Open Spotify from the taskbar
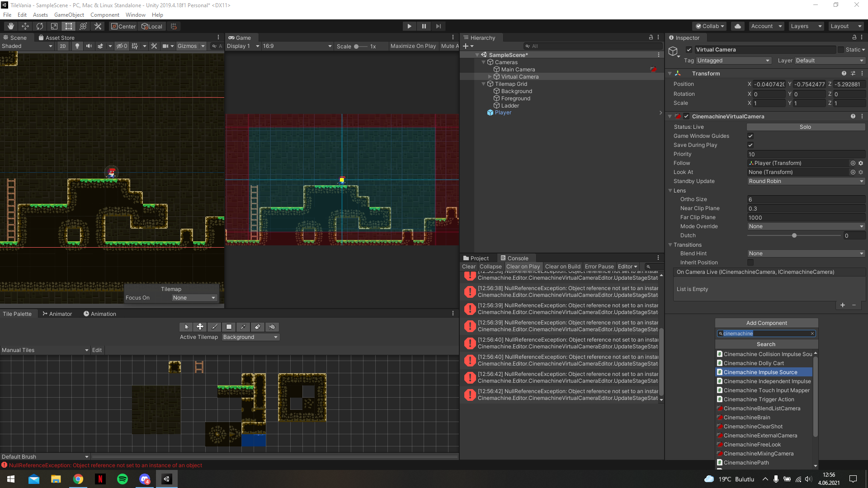 123,479
